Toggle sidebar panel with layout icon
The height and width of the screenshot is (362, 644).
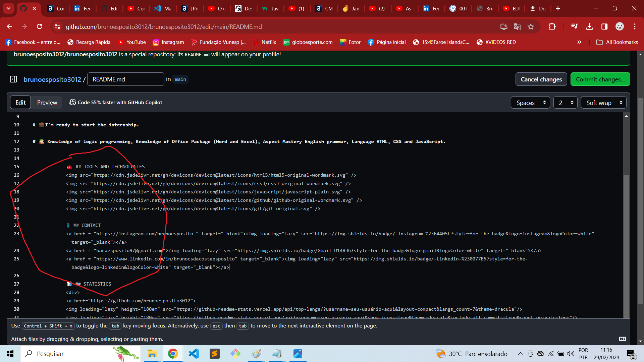[13, 79]
